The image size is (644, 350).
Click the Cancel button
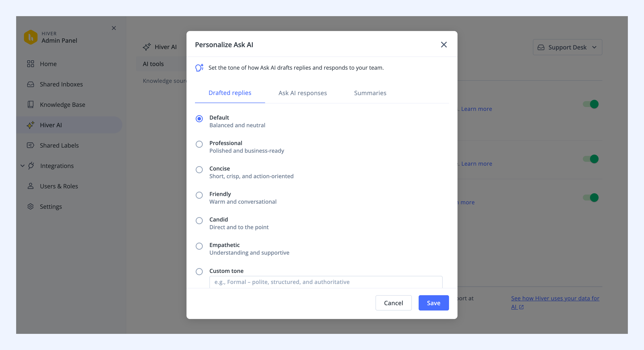point(394,303)
